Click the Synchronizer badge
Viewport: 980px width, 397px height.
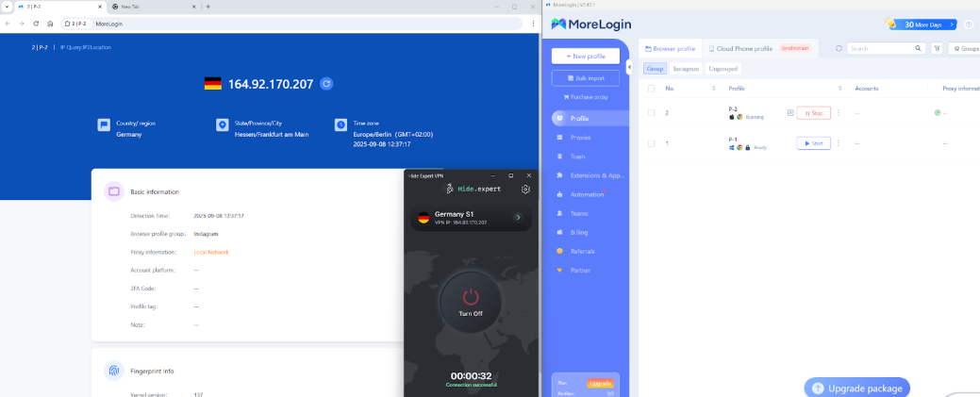pyautogui.click(x=795, y=47)
